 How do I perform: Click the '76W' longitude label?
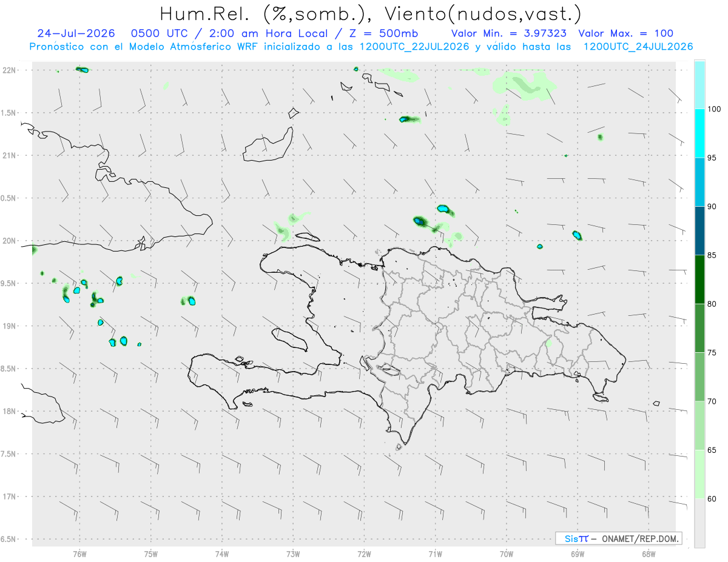pyautogui.click(x=79, y=554)
